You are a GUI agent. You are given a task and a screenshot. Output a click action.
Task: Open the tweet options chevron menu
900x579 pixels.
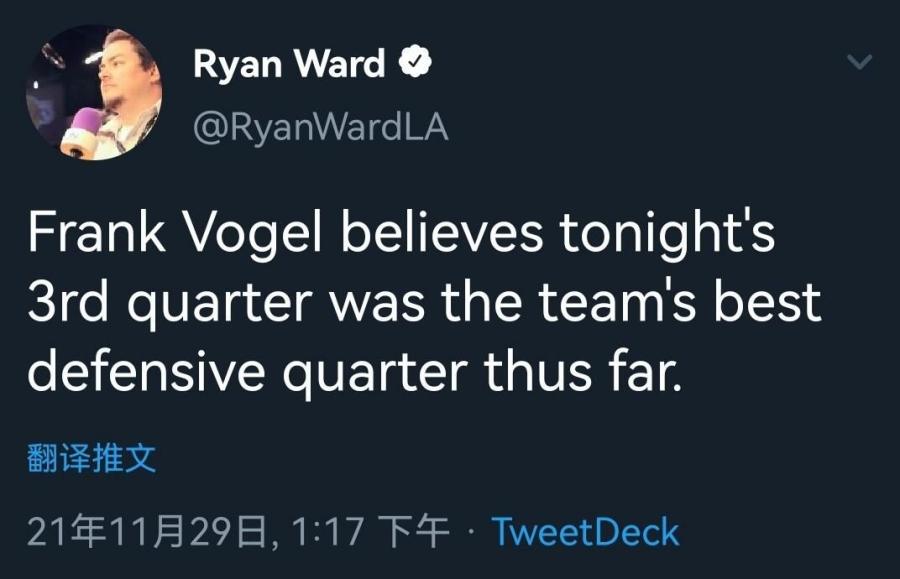click(x=859, y=61)
